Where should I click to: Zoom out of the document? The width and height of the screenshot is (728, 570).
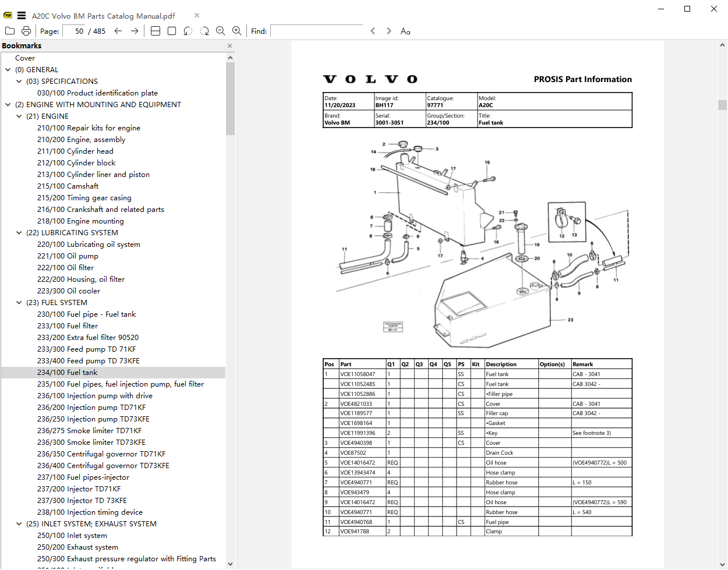[221, 31]
